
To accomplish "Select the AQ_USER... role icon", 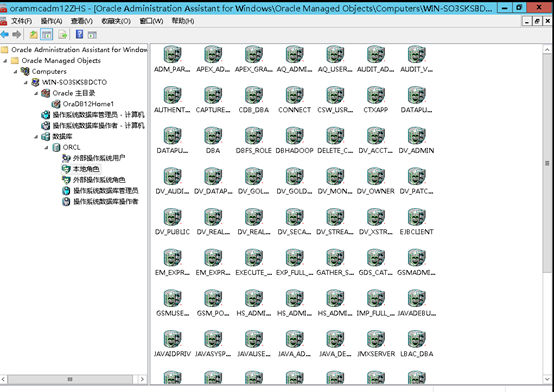I will pyautogui.click(x=335, y=55).
